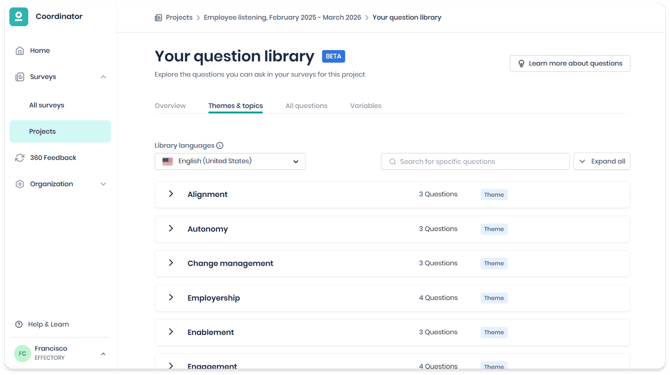The width and height of the screenshot is (670, 375).
Task: Focus the Search for specific questions field
Action: [x=475, y=161]
